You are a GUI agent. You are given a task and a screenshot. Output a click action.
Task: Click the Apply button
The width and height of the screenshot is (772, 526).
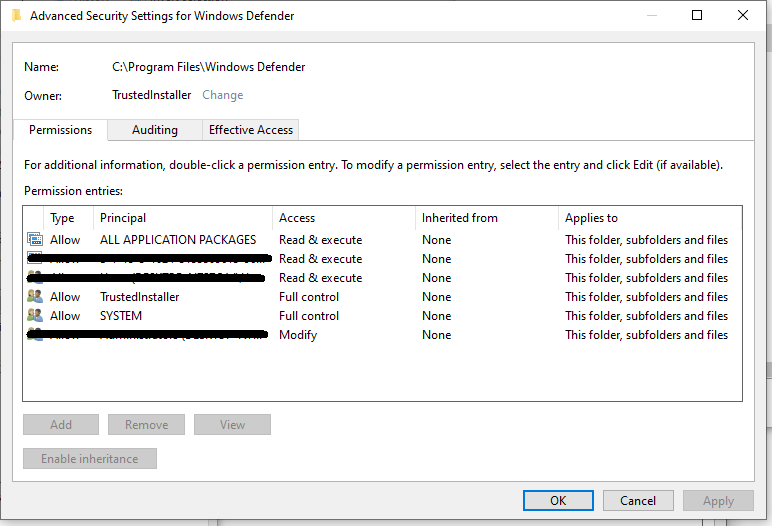pos(718,500)
